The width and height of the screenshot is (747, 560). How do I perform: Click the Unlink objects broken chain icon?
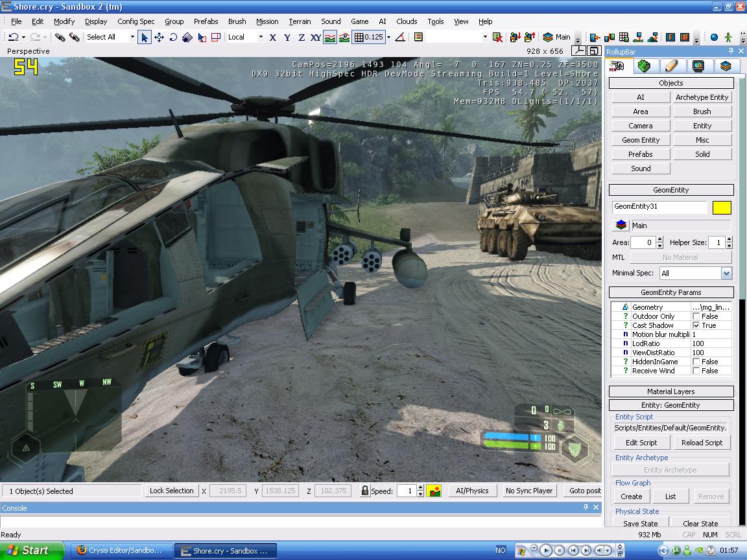coord(75,37)
